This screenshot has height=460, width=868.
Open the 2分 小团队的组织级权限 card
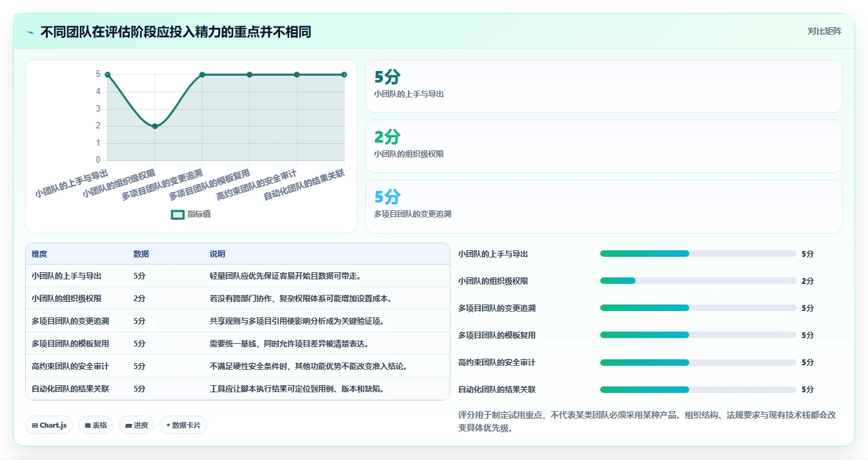tap(603, 146)
